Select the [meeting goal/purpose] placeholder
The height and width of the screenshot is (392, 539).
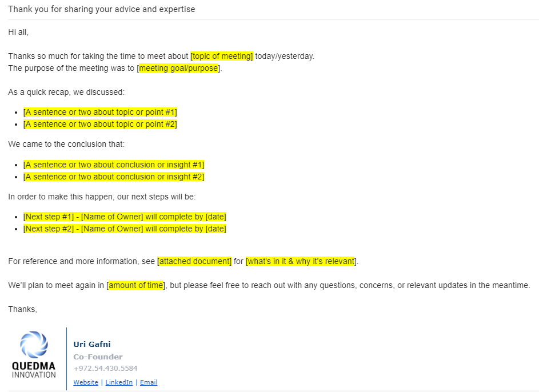point(178,68)
